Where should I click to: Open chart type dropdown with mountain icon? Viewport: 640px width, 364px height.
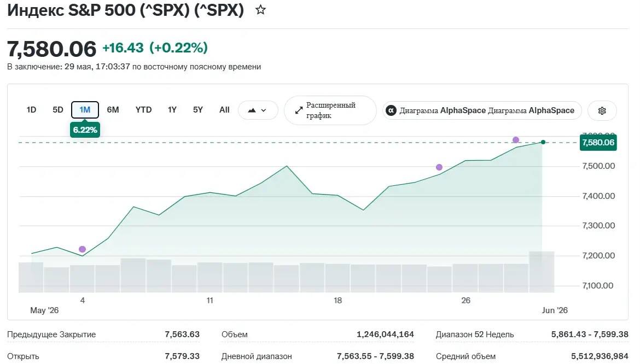258,110
